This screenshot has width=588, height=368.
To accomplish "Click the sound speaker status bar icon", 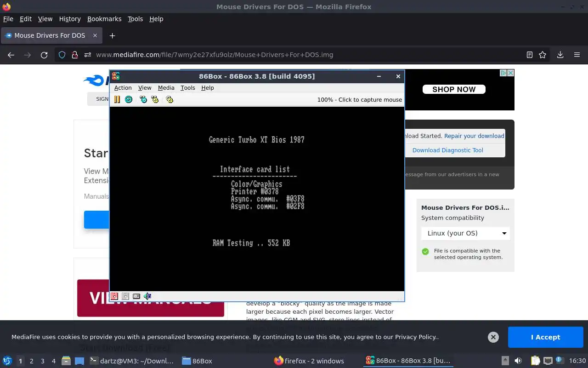I will coord(147,296).
